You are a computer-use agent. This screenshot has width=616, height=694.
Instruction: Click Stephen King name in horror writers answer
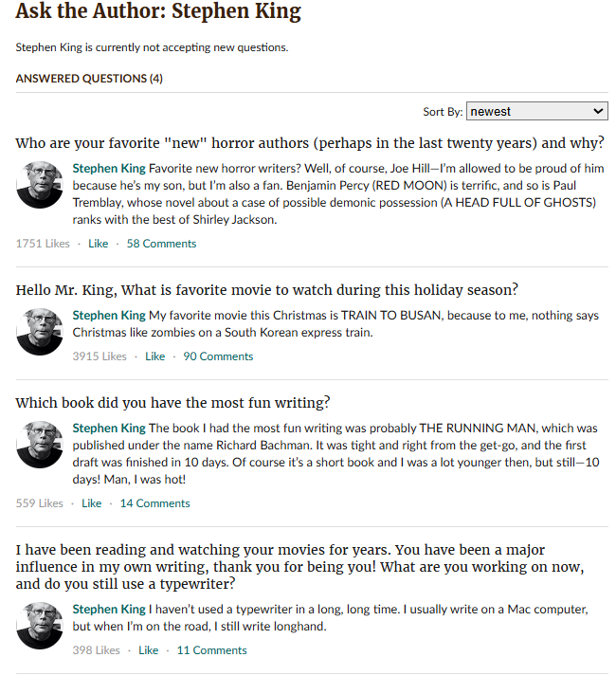click(109, 168)
